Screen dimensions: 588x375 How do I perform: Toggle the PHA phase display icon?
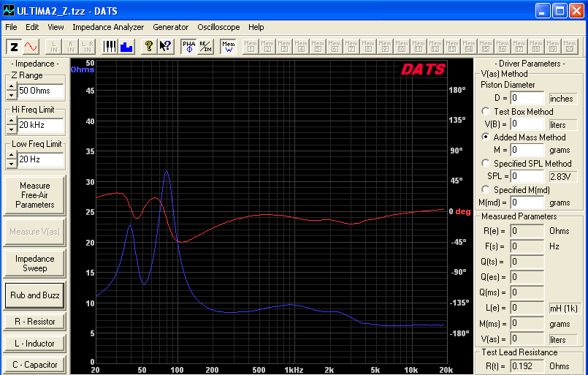pos(188,47)
